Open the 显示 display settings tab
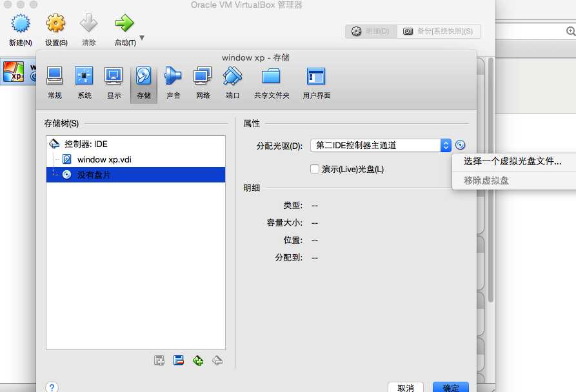 pyautogui.click(x=114, y=83)
